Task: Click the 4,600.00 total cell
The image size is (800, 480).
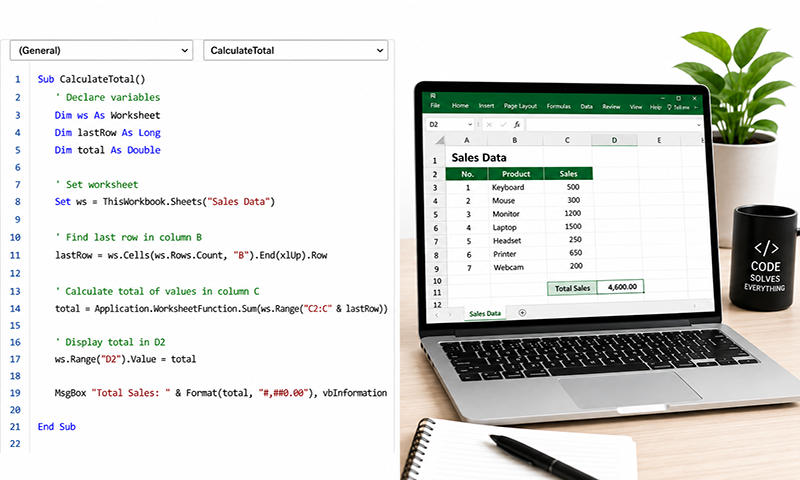Action: point(620,287)
